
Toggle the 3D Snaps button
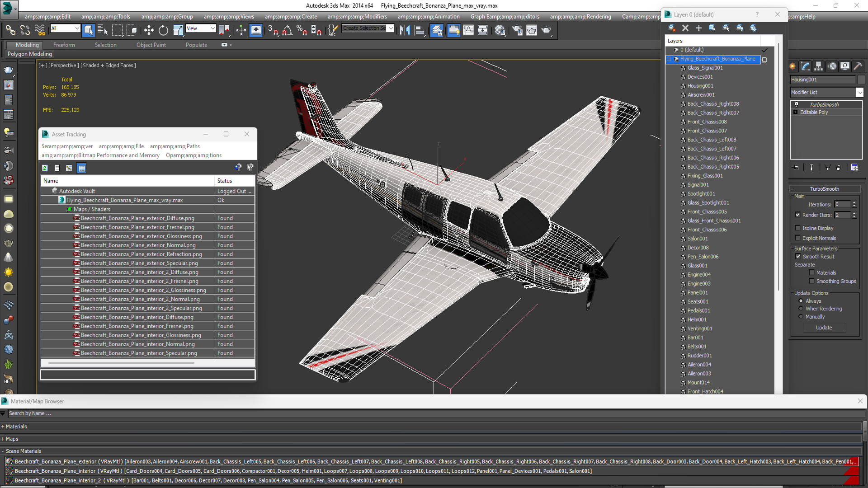[x=273, y=30]
